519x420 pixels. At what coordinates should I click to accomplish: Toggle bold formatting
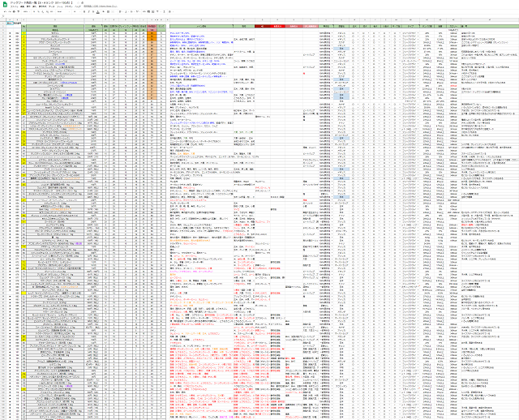pyautogui.click(x=84, y=11)
